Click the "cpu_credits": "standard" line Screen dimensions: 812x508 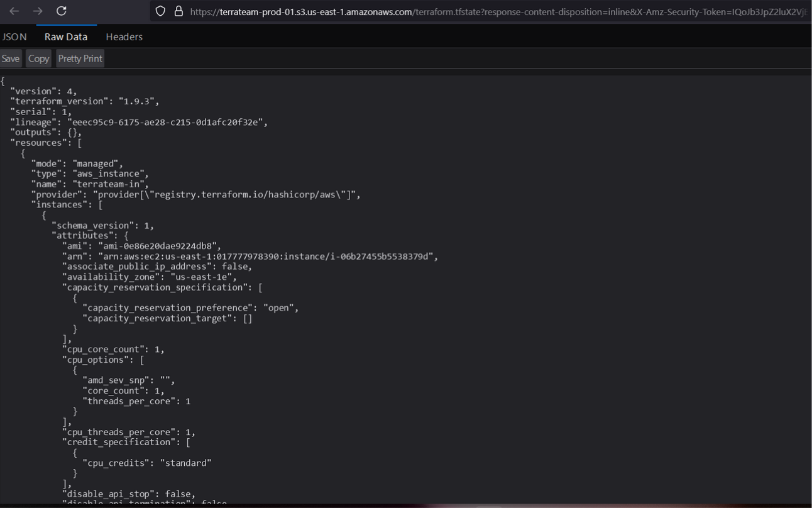[x=147, y=463]
